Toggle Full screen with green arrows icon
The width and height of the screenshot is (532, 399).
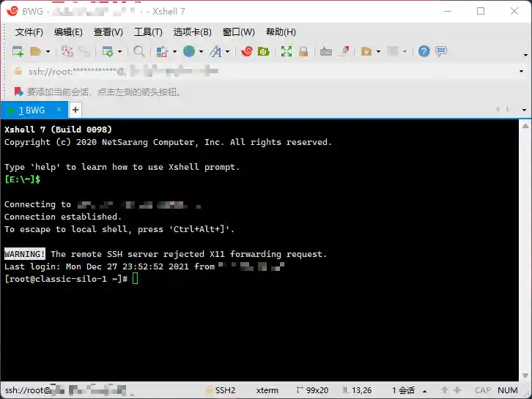(287, 51)
